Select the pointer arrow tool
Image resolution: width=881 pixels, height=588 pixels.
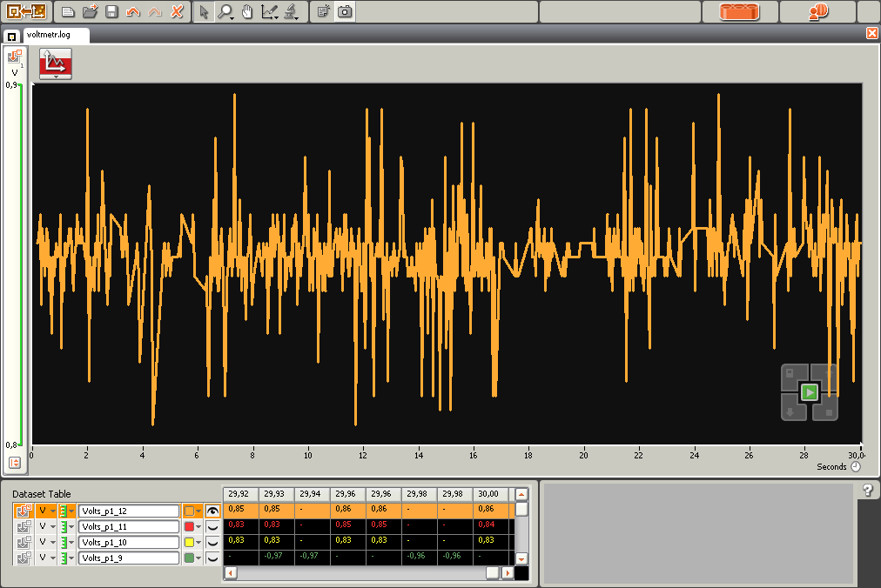(x=204, y=11)
